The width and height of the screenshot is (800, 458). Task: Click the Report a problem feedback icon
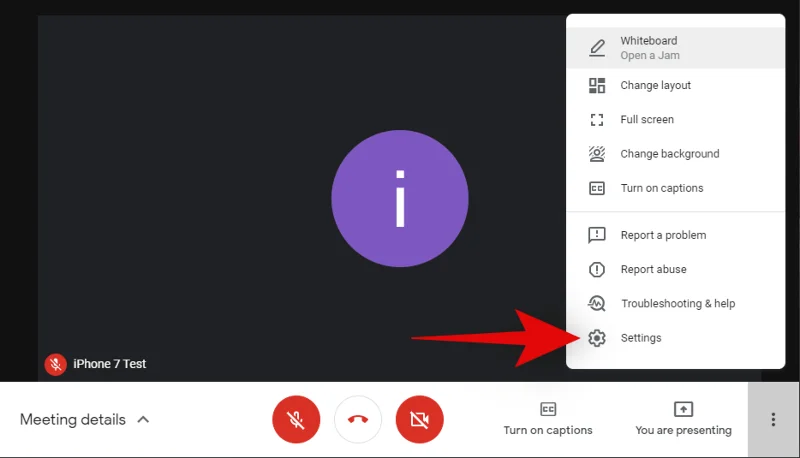597,235
